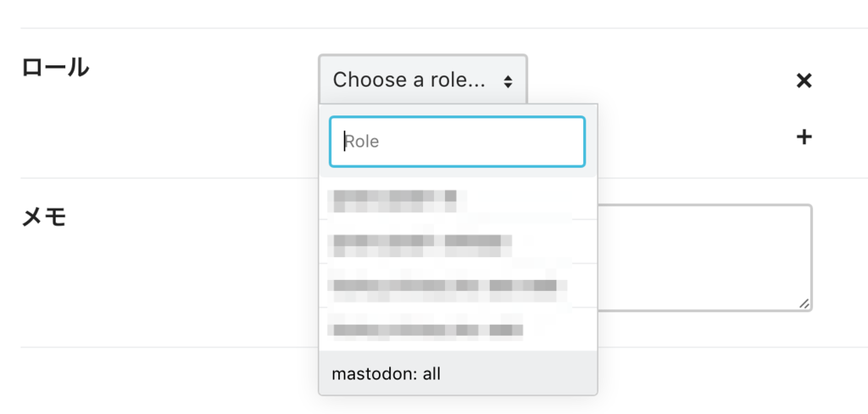The image size is (868, 414).
Task: Click the memo textarea resize grip
Action: tap(804, 303)
